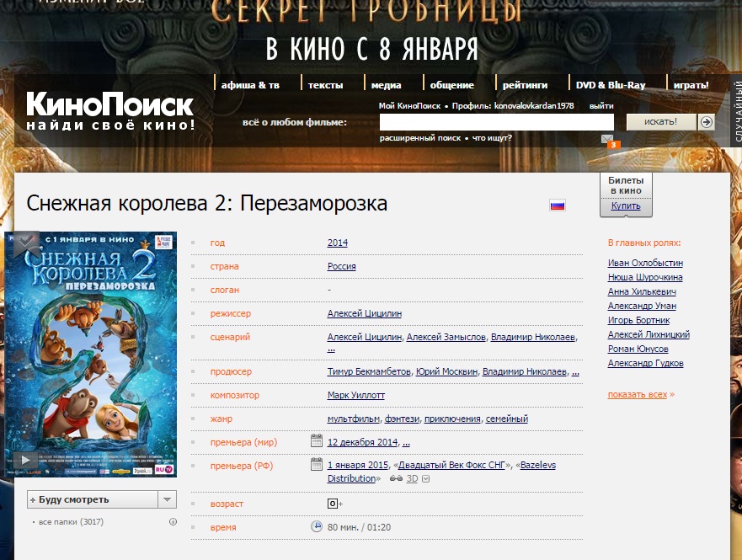Click 12 декабря 2014 premiere date
The image size is (742, 560).
362,442
